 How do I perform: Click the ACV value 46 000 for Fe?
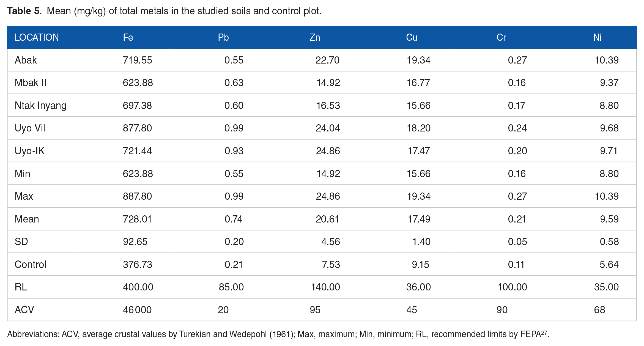pos(137,310)
